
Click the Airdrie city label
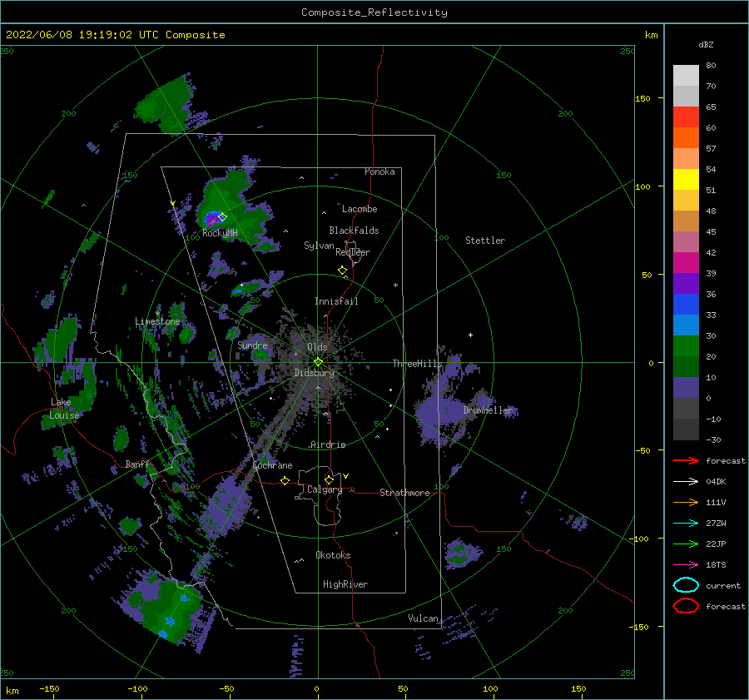[328, 444]
